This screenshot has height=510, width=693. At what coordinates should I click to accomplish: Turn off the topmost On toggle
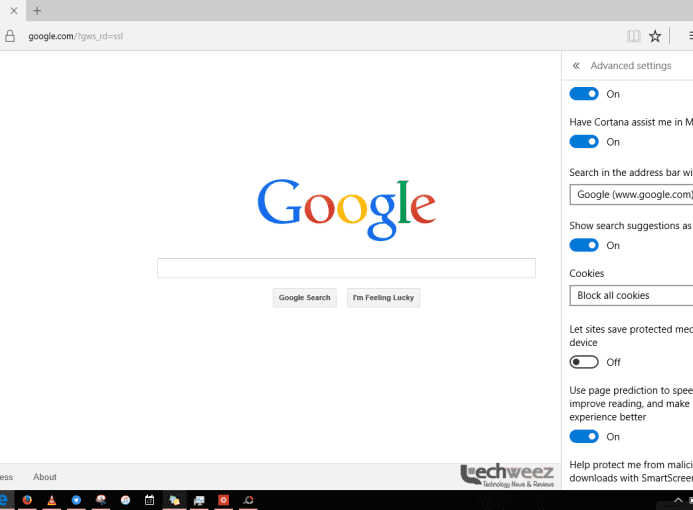pos(584,94)
